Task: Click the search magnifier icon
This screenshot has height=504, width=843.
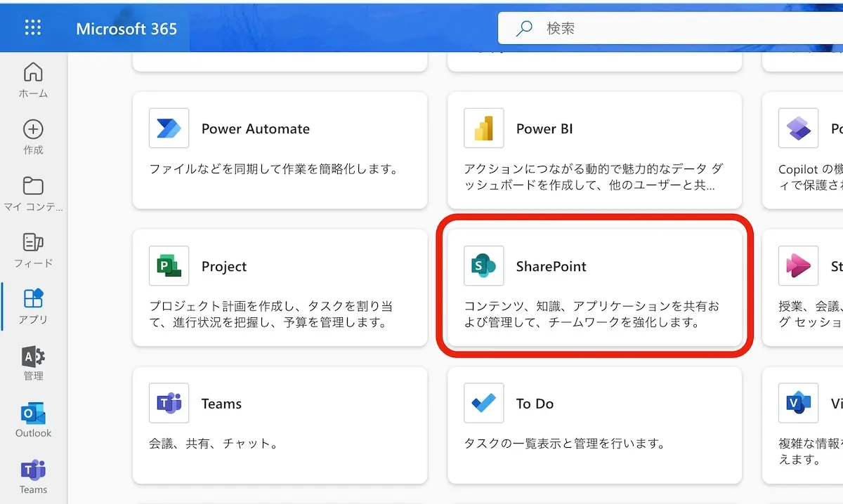Action: [524, 29]
